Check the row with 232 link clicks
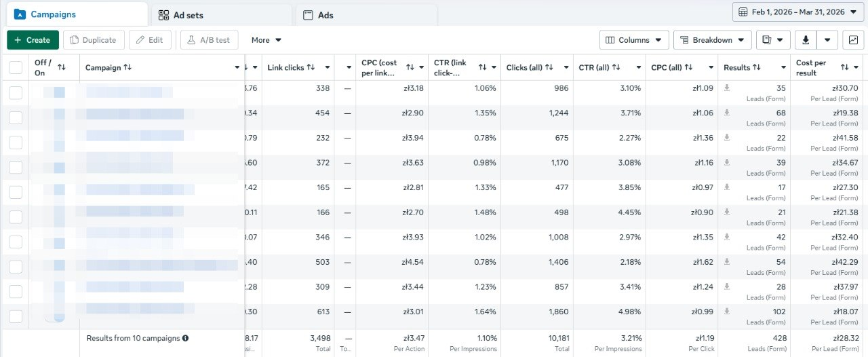Image resolution: width=868 pixels, height=357 pixels. point(16,143)
